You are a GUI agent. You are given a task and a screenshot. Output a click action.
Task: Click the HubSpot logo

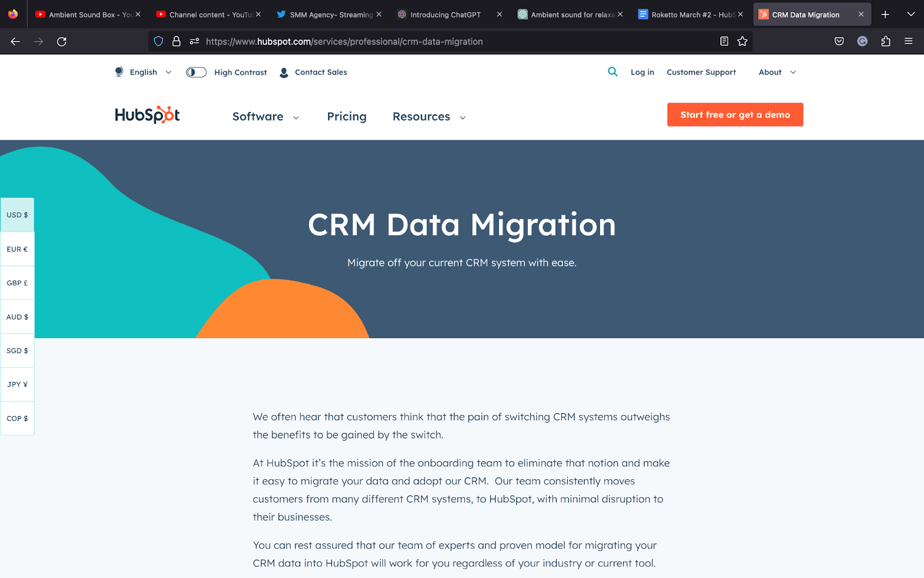[x=147, y=115]
